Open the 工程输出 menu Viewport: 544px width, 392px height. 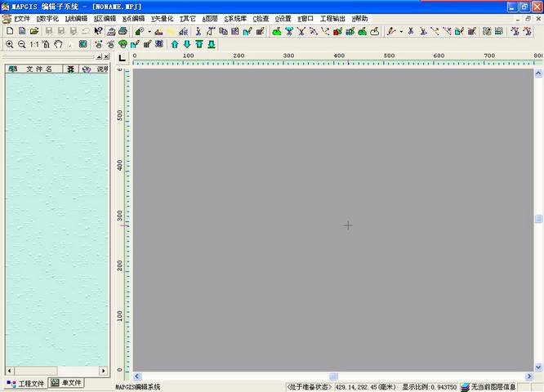pyautogui.click(x=332, y=19)
